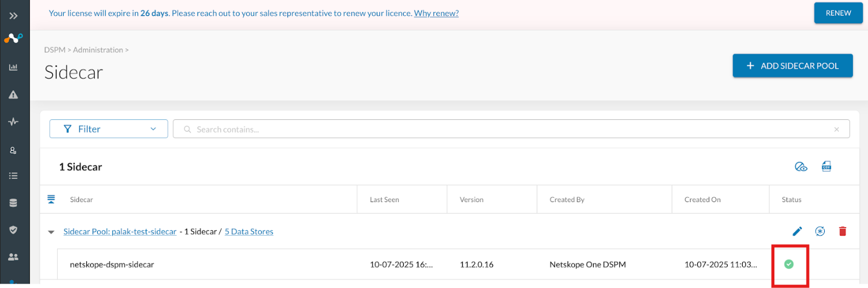Open the '5 Data Stores' link
Screen dimensions: 868x288
[x=249, y=231]
